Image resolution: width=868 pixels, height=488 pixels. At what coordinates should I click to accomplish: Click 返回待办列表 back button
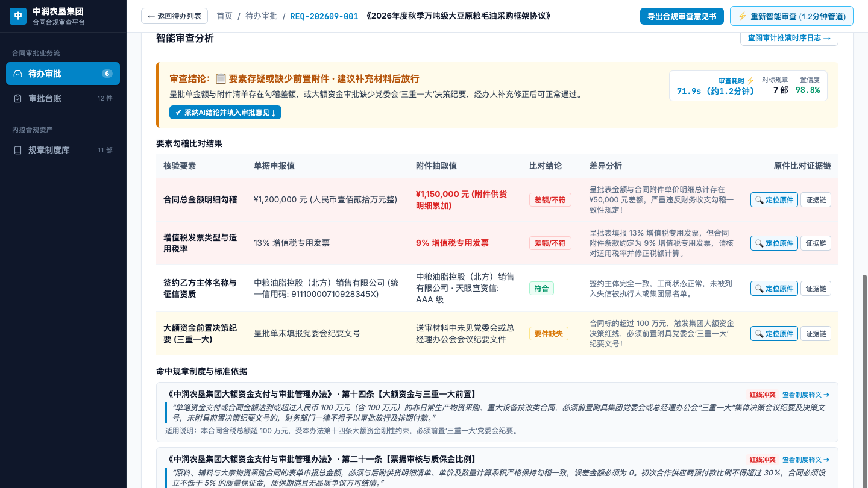pyautogui.click(x=175, y=16)
